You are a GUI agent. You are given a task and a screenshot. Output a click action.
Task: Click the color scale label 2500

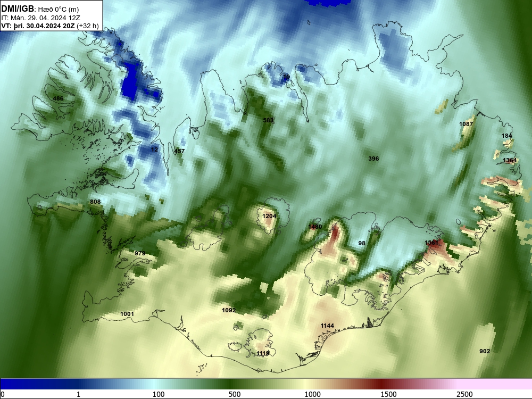(x=464, y=394)
